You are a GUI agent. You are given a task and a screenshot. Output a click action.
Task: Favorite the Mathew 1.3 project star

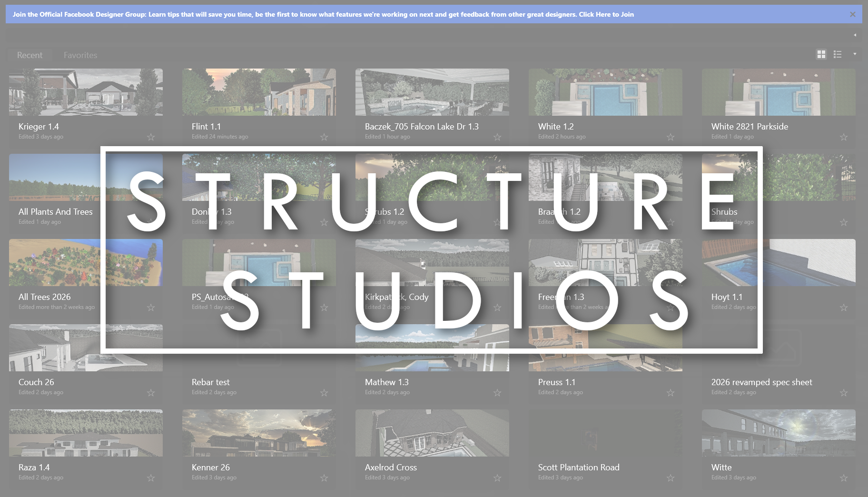pyautogui.click(x=497, y=393)
